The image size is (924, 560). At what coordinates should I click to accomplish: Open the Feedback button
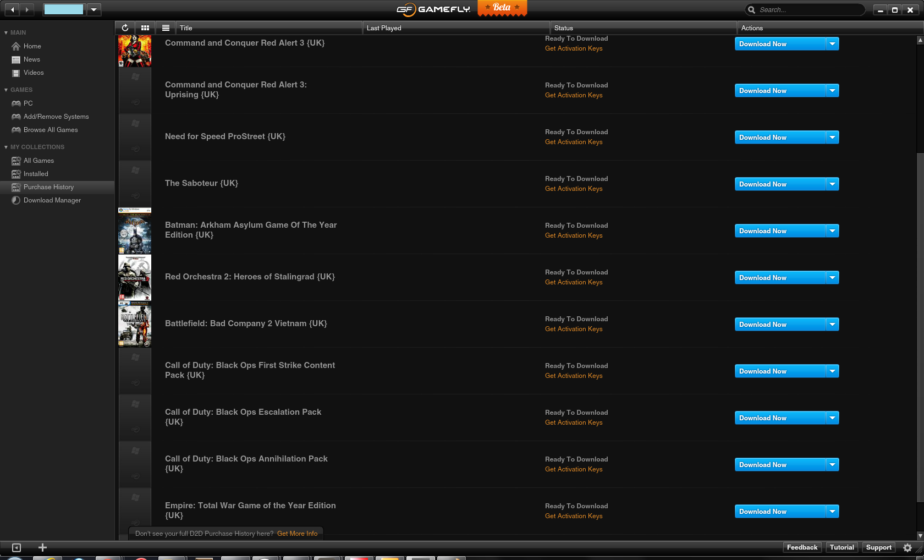pyautogui.click(x=802, y=547)
